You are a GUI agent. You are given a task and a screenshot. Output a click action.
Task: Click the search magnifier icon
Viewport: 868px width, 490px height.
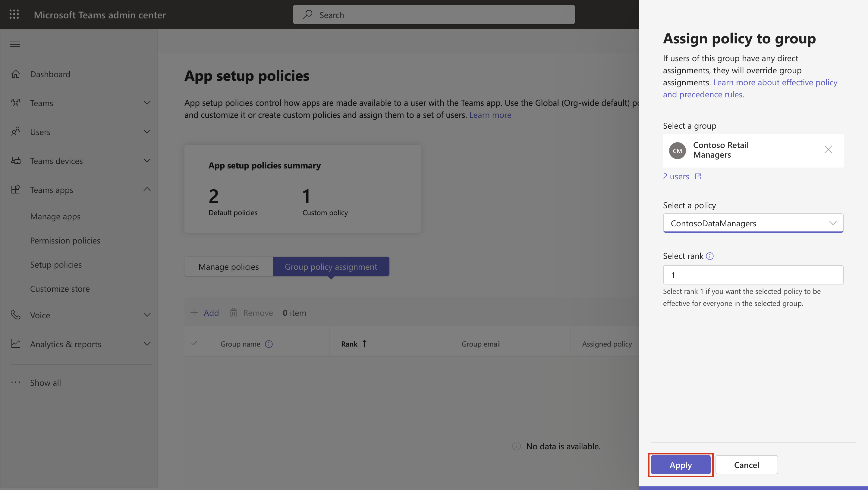pyautogui.click(x=307, y=14)
